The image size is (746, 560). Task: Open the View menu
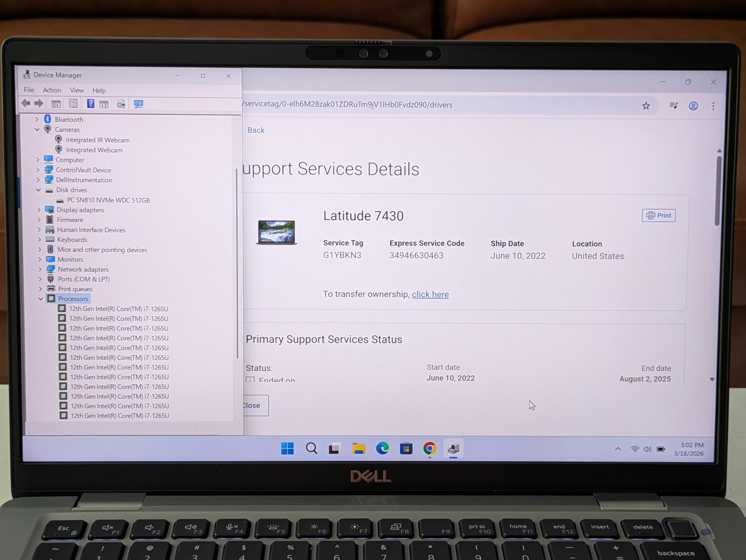coord(77,90)
